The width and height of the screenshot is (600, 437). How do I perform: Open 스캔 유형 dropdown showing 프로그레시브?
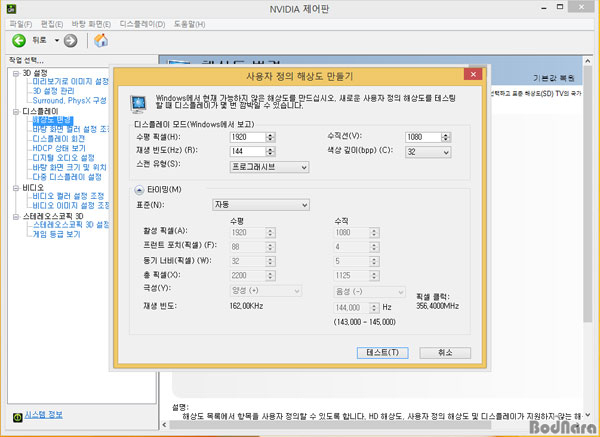tap(269, 167)
